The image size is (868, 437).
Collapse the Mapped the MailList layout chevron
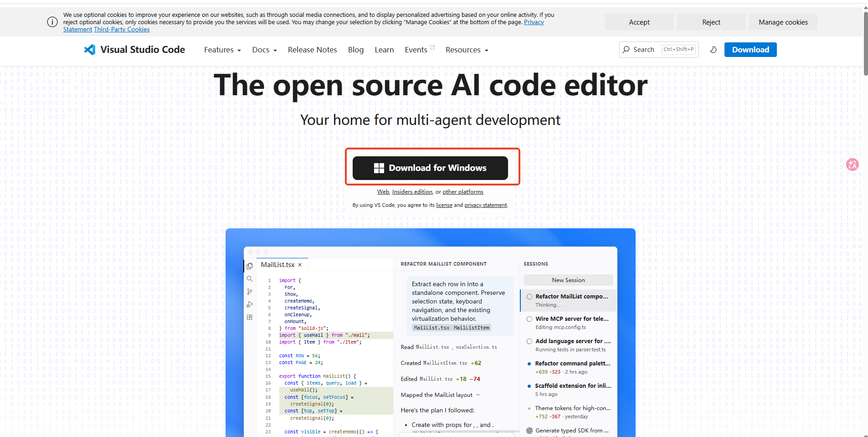(478, 395)
